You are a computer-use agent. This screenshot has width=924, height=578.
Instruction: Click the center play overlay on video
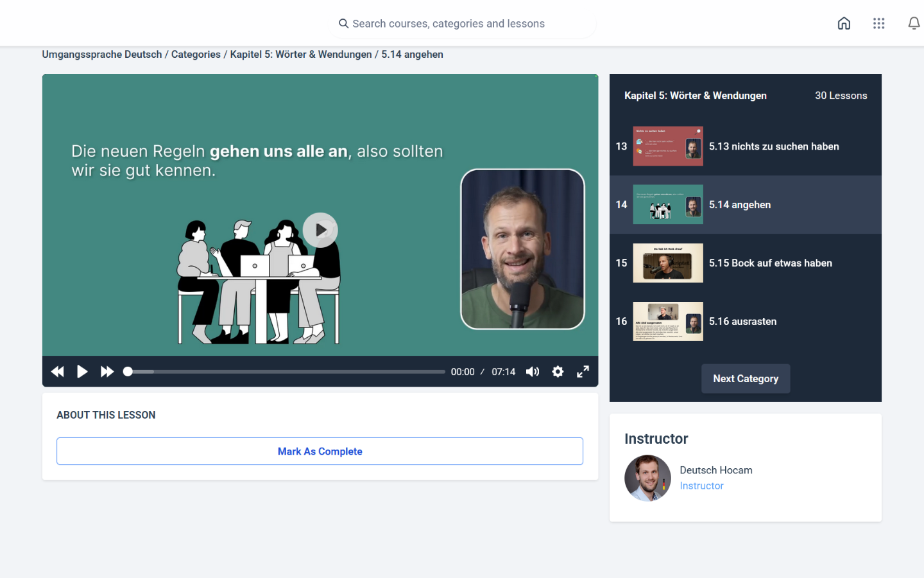pos(320,230)
